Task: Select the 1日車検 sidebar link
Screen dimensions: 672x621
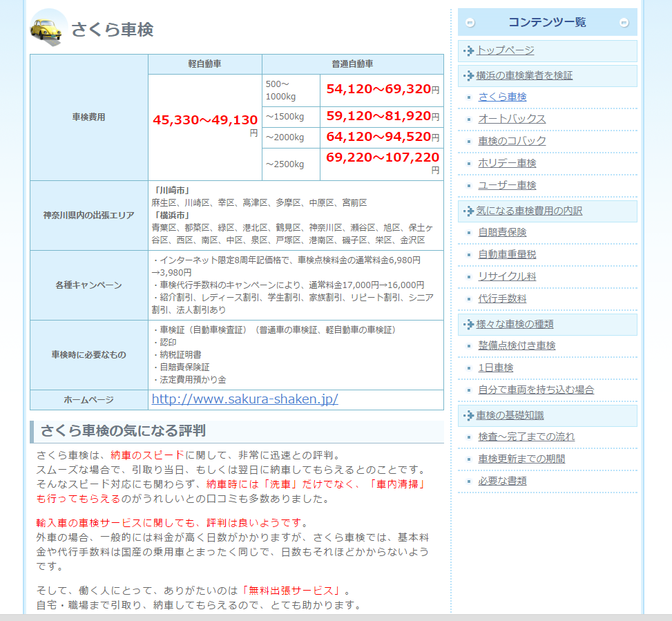Action: pos(495,367)
